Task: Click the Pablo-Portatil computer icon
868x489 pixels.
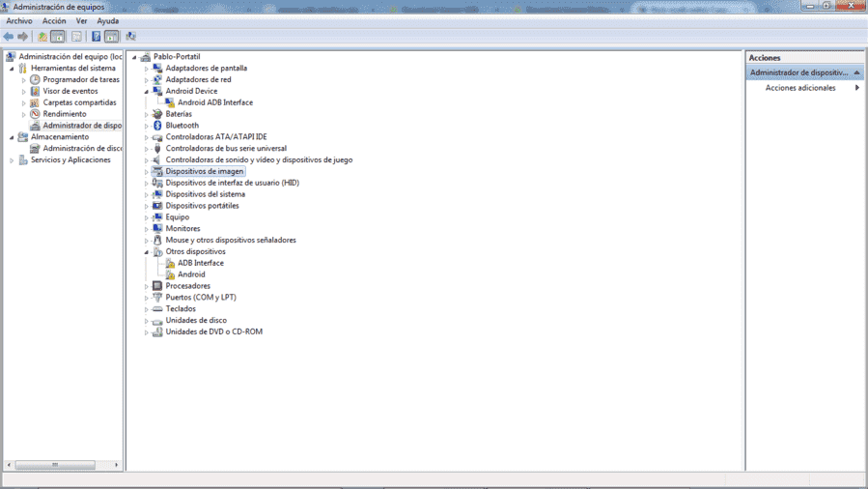Action: point(145,57)
